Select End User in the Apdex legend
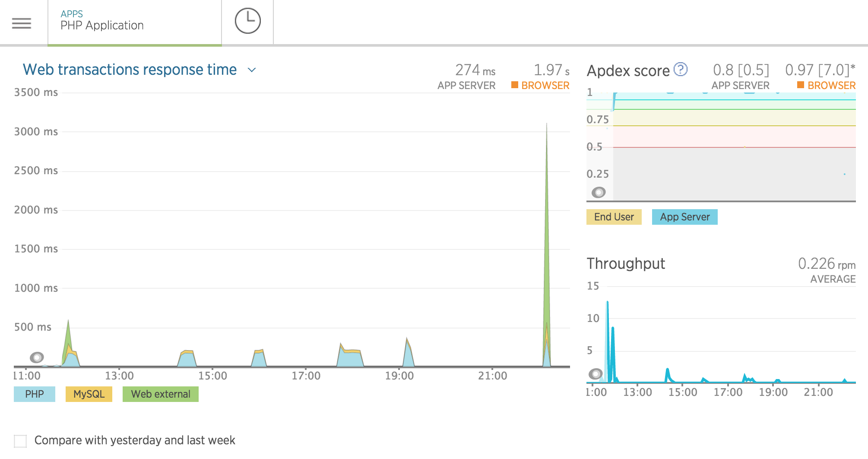Screen dimensions: 868x459 pos(614,217)
